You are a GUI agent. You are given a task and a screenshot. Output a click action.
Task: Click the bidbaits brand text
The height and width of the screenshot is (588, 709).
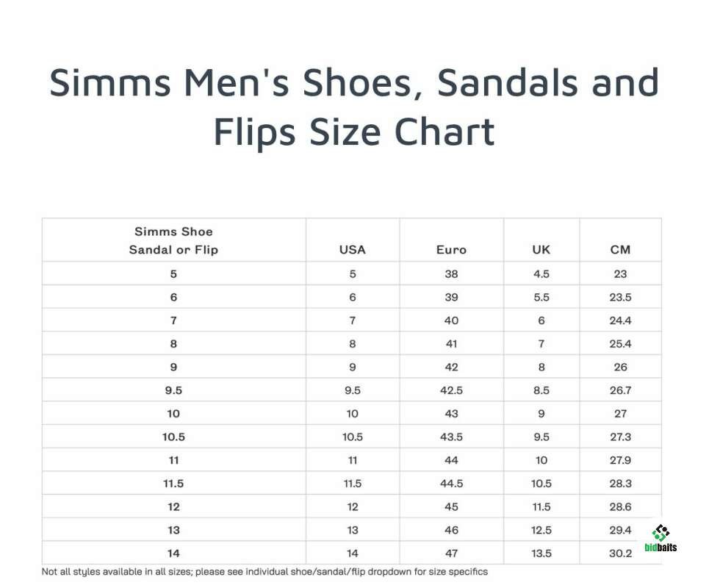click(661, 548)
